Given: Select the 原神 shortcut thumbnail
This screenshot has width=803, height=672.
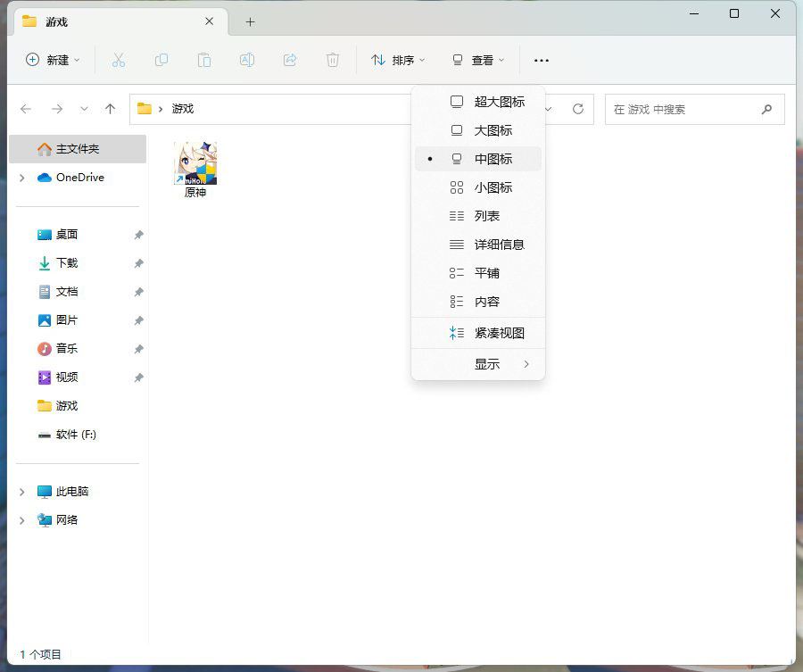Looking at the screenshot, I should [x=195, y=163].
